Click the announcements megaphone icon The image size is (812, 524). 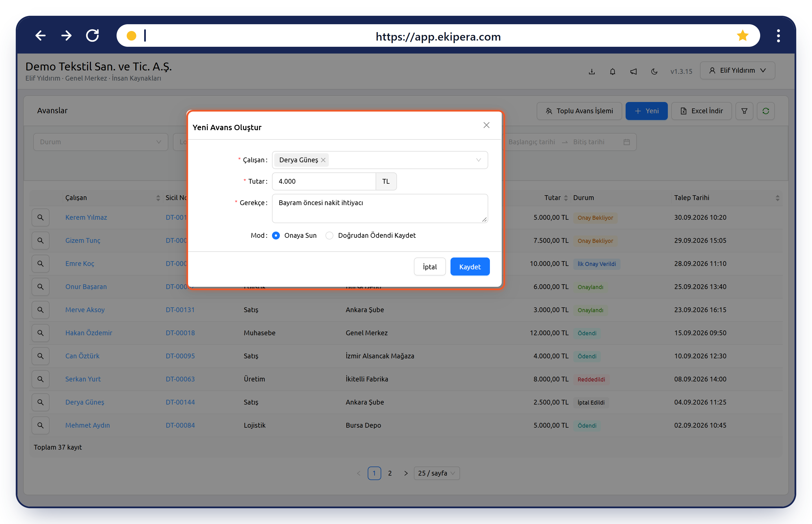click(633, 72)
